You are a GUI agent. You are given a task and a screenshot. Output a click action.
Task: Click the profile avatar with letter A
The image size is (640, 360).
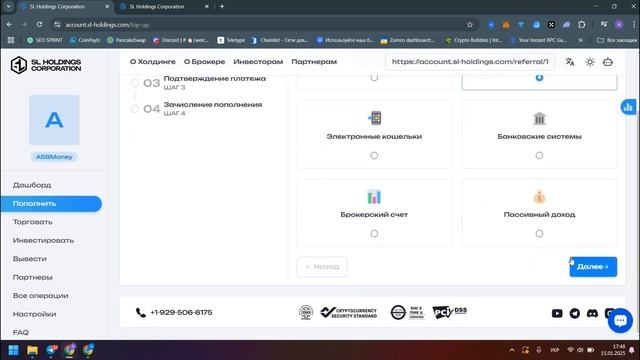[x=54, y=120]
